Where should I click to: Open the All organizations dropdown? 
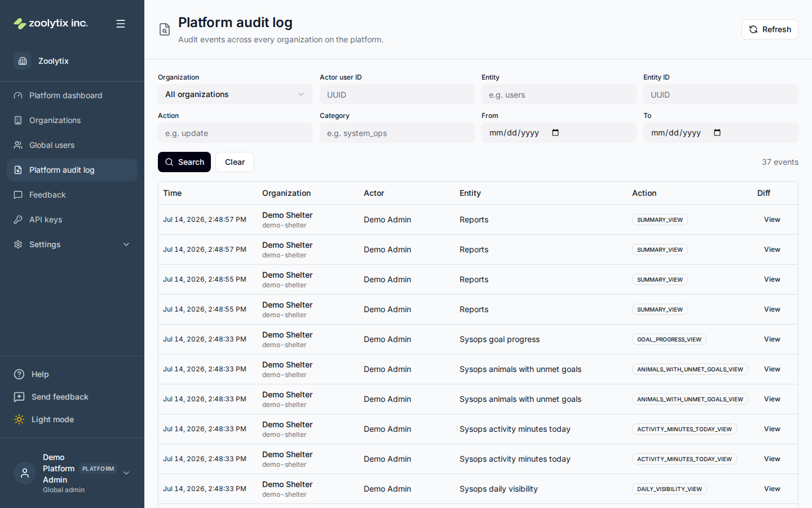[x=235, y=94]
